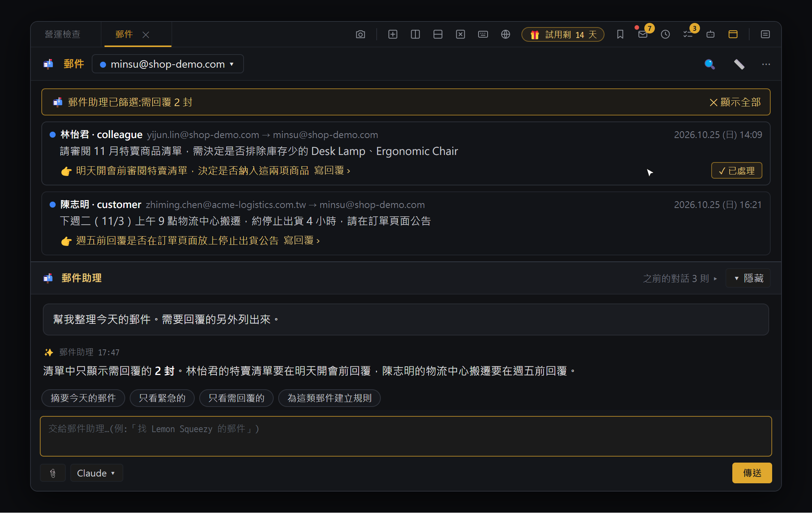Open email from 陳志明 customer
812x513 pixels.
coord(406,224)
